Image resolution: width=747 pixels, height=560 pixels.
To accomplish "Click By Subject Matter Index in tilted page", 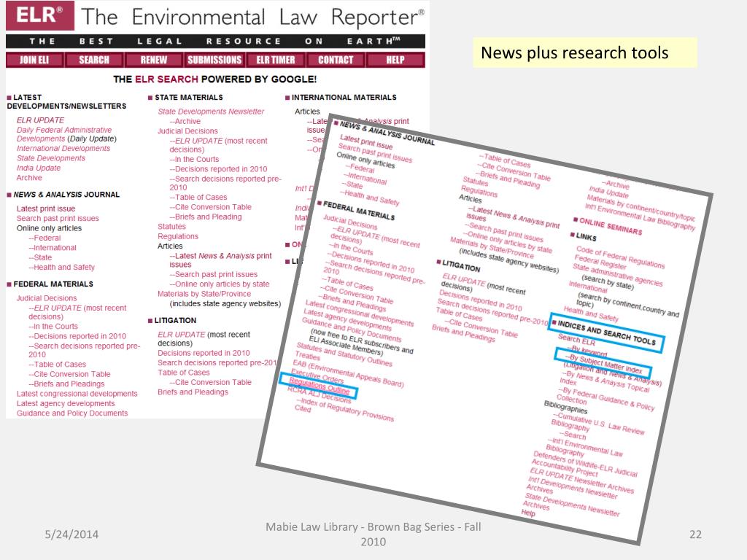I will [x=603, y=363].
